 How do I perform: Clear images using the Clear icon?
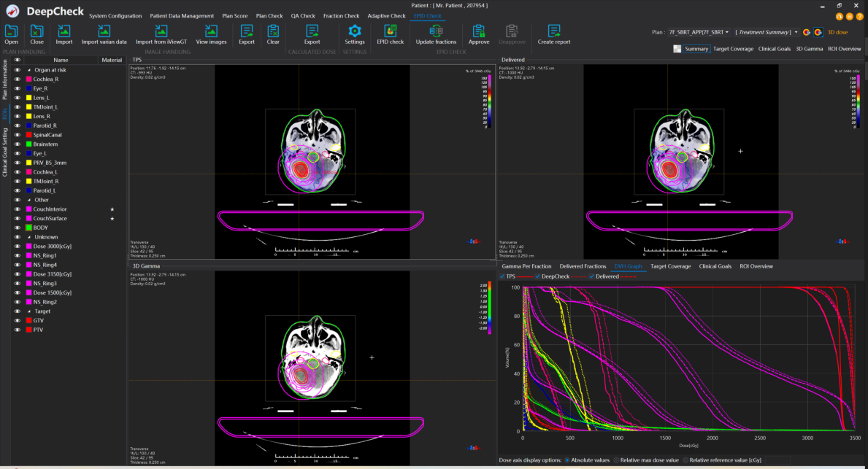[273, 31]
